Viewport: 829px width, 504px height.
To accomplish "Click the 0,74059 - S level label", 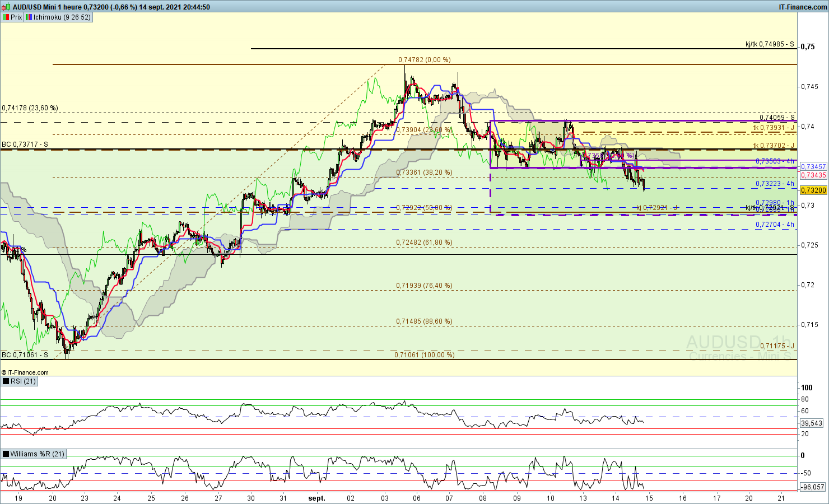I will [x=777, y=118].
